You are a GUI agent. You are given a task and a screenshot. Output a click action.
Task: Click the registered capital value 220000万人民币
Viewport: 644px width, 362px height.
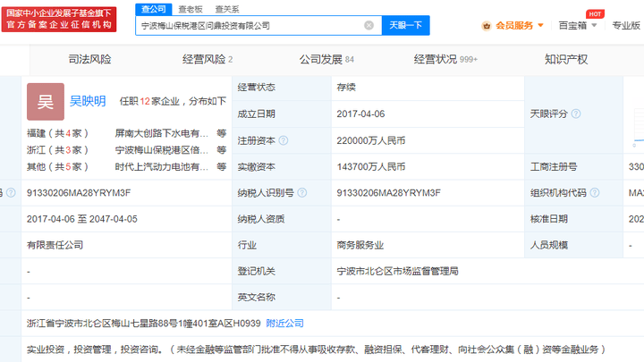371,141
